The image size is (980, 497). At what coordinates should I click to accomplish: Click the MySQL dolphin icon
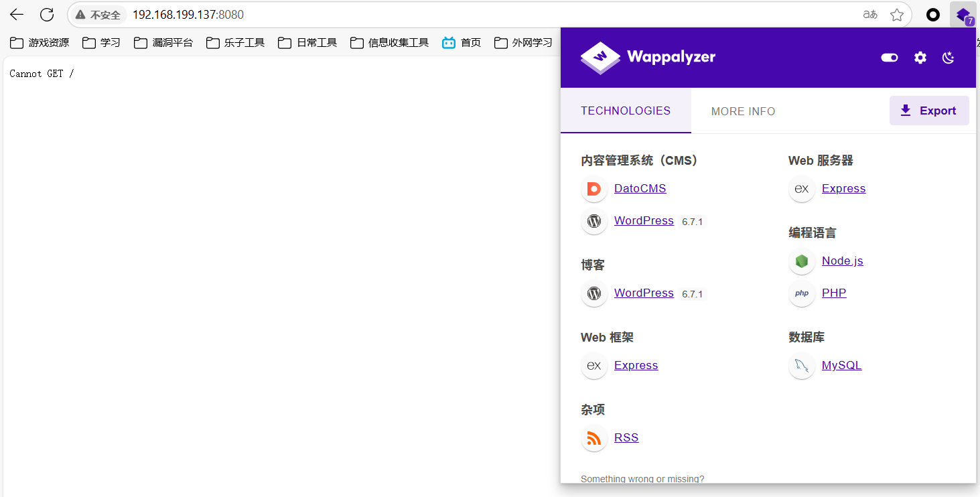click(x=802, y=366)
